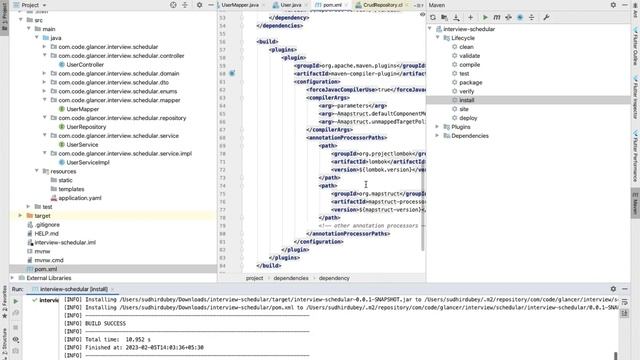Open Favorites side tool window
Screen dimensions: 640x360
4,302
